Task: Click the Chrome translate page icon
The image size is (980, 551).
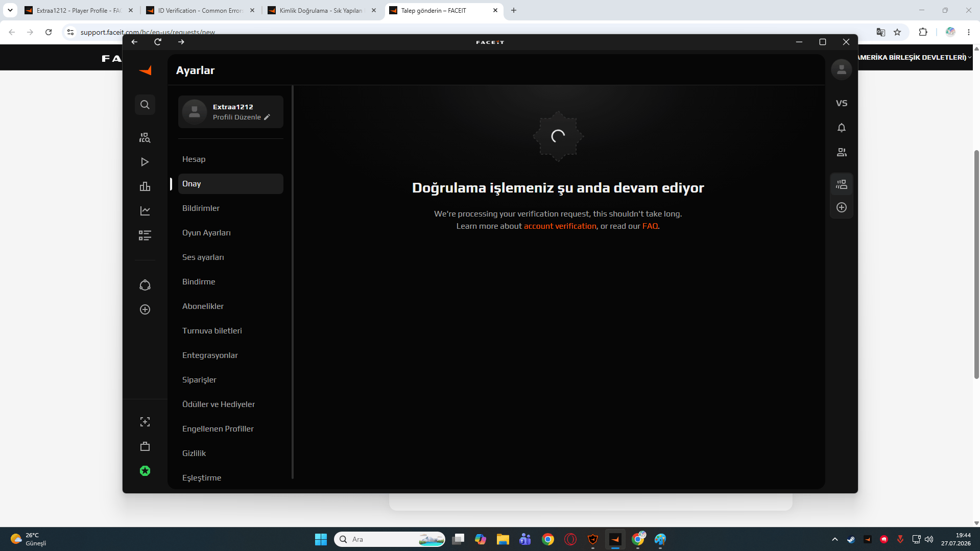Action: (881, 32)
